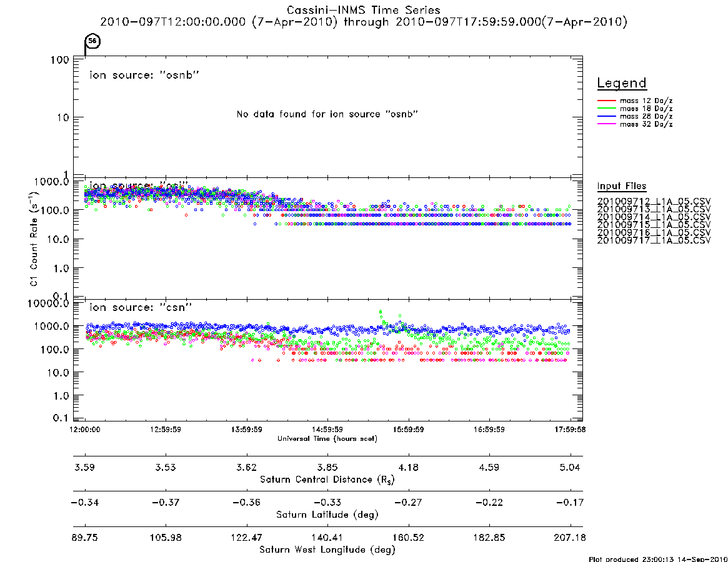Screen dimensions: 728x562
Task: Click the 14:59:59 time tick label
Action: tap(327, 430)
